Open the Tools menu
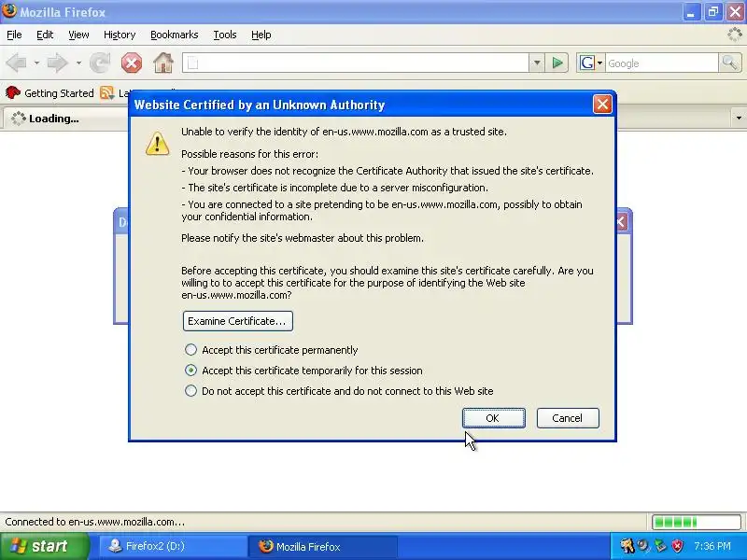This screenshot has height=560, width=747. point(225,35)
